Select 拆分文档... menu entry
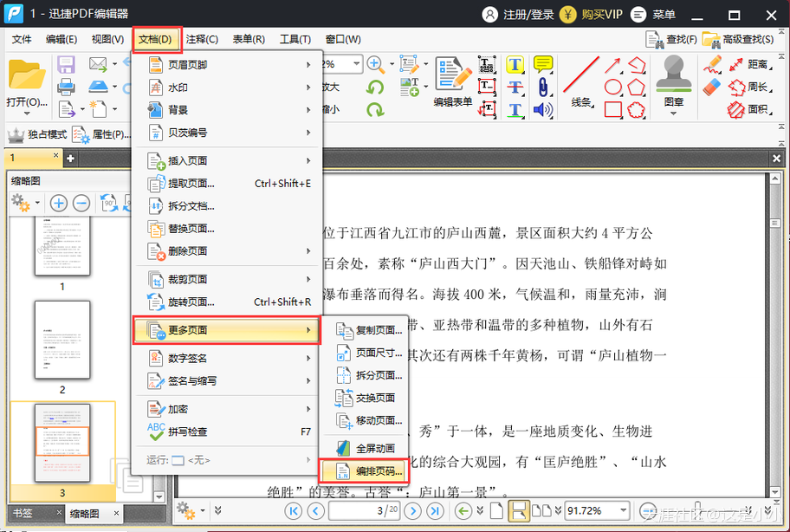 tap(227, 206)
